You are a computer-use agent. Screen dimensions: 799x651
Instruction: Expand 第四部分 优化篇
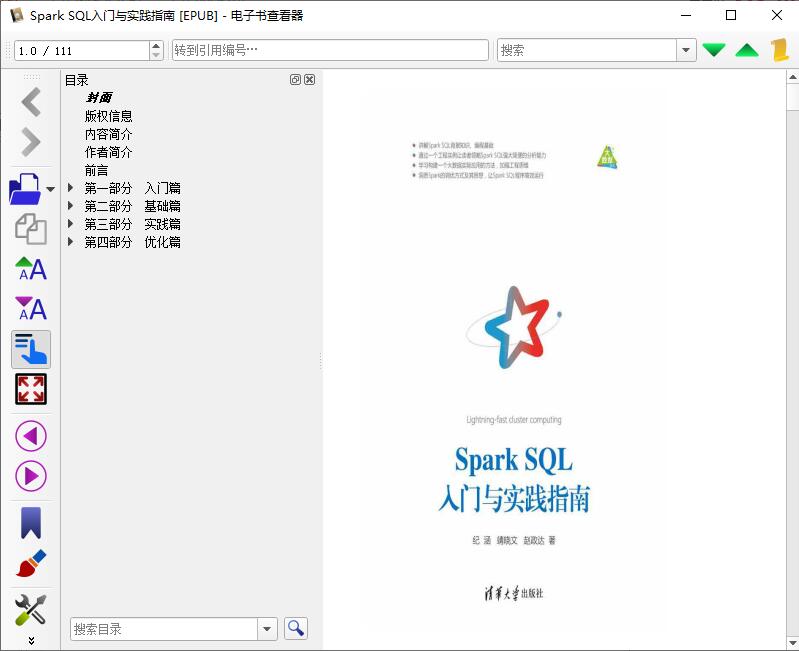click(71, 241)
